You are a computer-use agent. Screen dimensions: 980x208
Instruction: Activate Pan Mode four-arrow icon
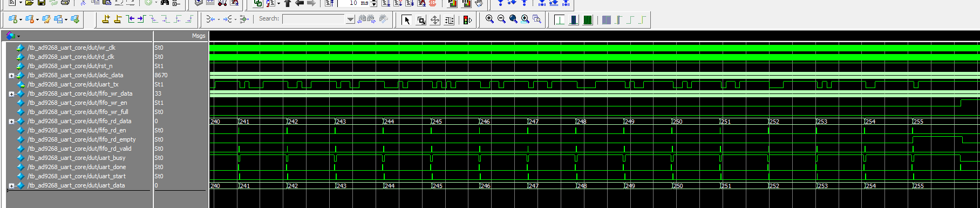click(435, 20)
